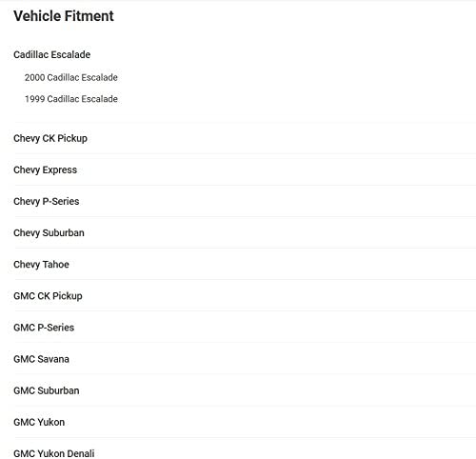Click the Vehicle Fitment heading
This screenshot has width=476, height=459.
pos(64,16)
